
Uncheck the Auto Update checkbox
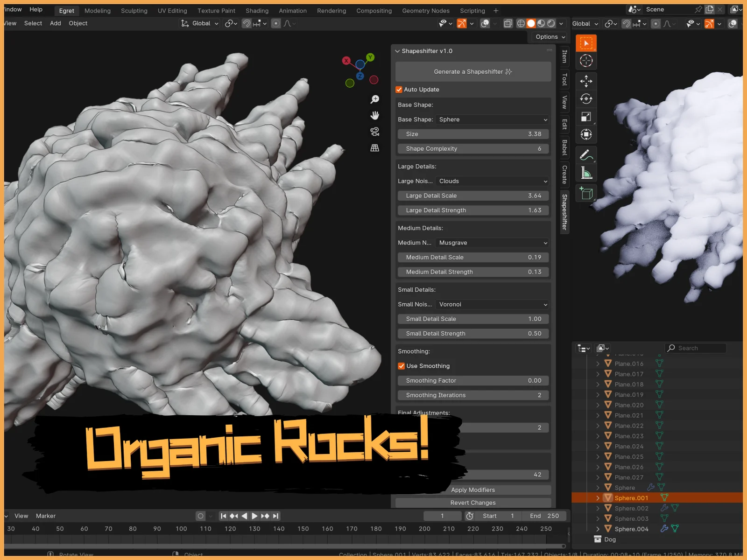tap(399, 90)
